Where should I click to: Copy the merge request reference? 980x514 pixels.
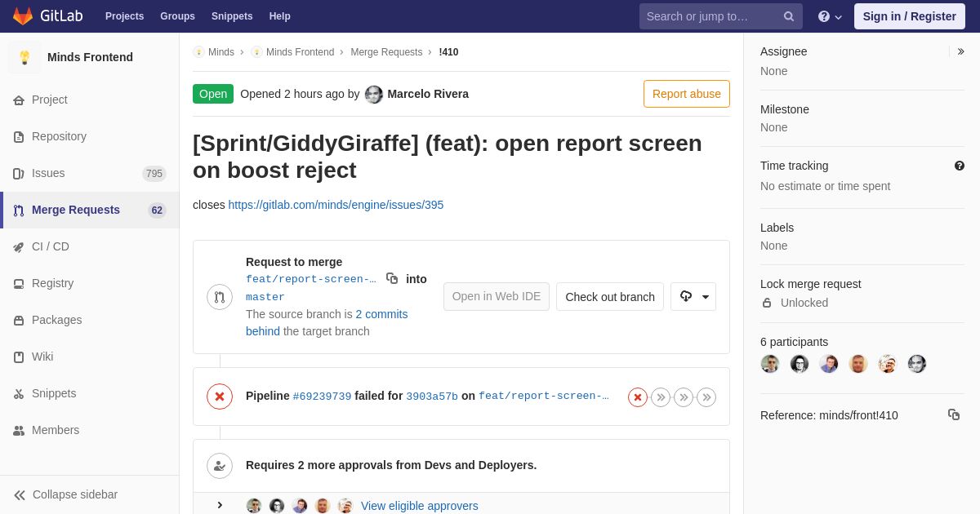pos(954,414)
